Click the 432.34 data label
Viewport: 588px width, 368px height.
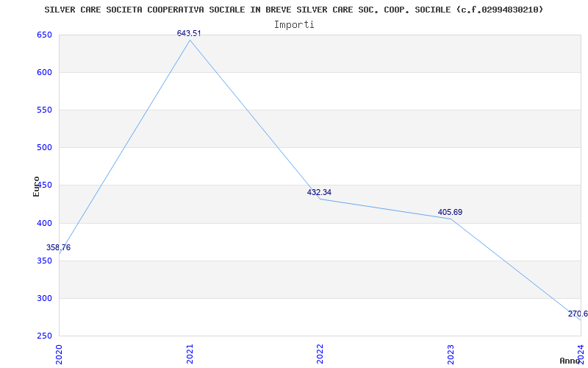(319, 193)
